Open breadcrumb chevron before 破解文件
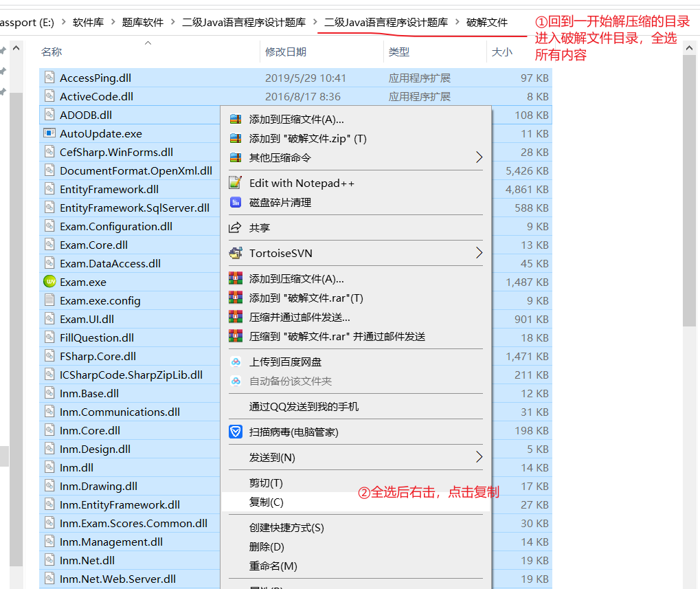The width and height of the screenshot is (700, 589). click(x=457, y=22)
